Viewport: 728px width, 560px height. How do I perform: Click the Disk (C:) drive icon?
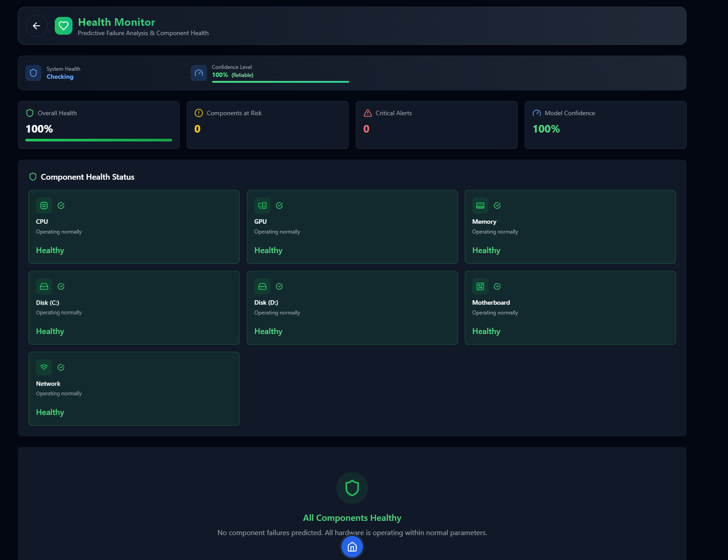click(x=44, y=286)
